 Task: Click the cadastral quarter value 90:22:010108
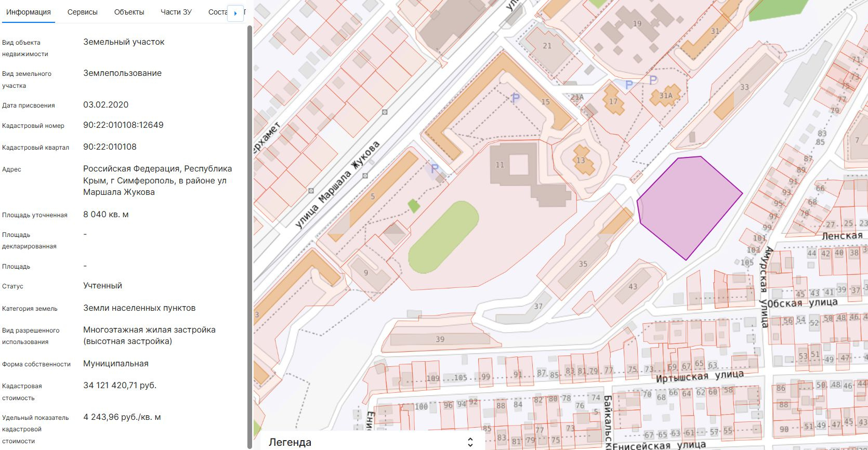110,147
